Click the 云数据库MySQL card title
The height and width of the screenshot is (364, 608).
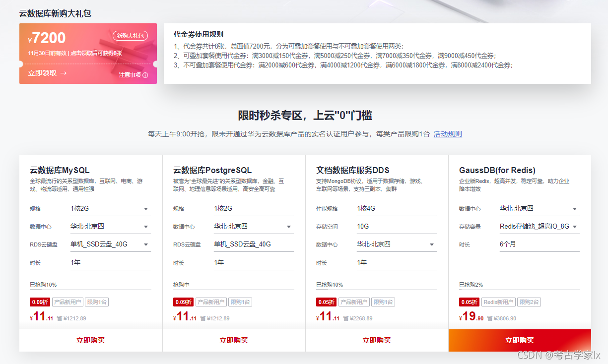(x=60, y=171)
